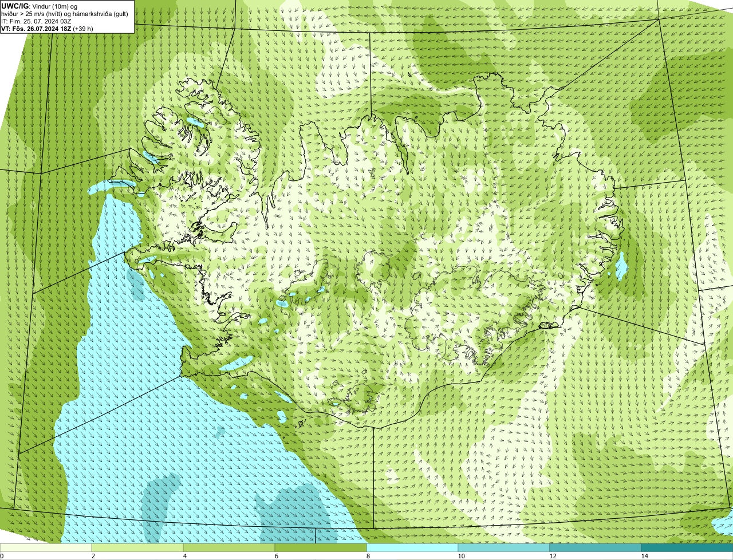Click the colorbar label "6"
The image size is (733, 560).
pyautogui.click(x=276, y=556)
